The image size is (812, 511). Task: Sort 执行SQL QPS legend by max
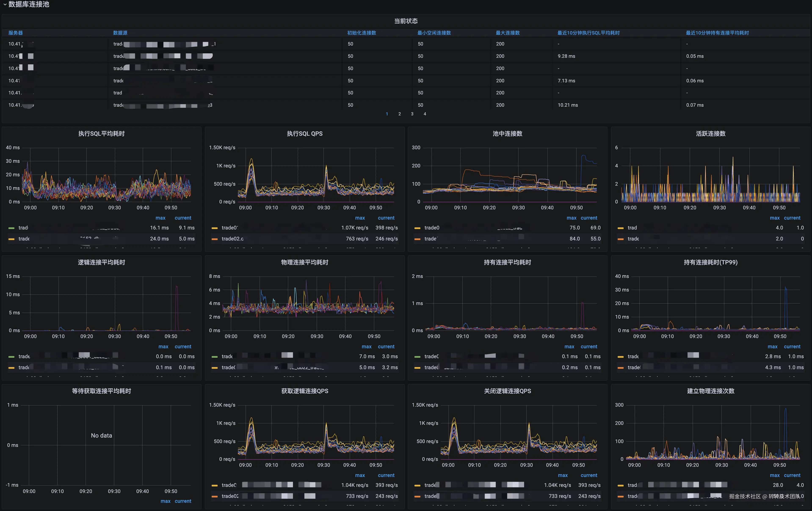click(x=360, y=218)
